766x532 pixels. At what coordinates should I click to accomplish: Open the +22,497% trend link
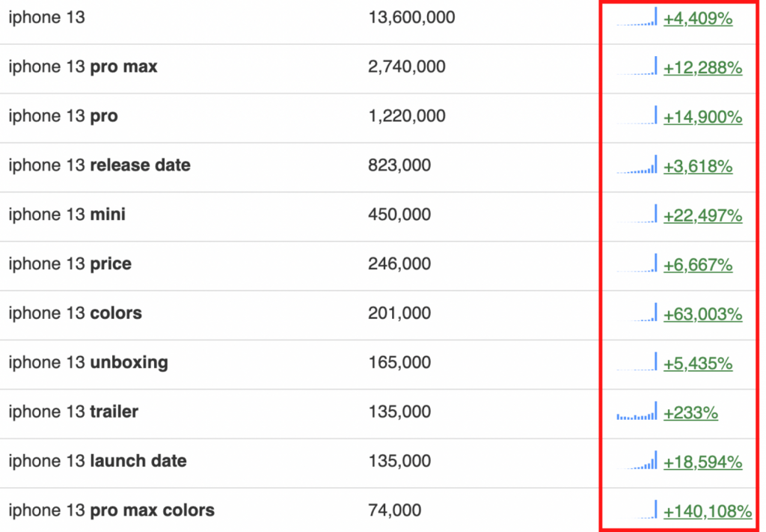(x=702, y=216)
